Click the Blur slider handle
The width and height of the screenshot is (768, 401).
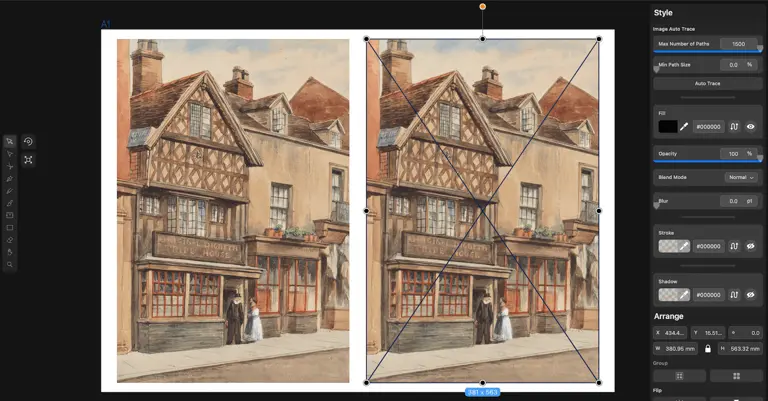pyautogui.click(x=656, y=206)
